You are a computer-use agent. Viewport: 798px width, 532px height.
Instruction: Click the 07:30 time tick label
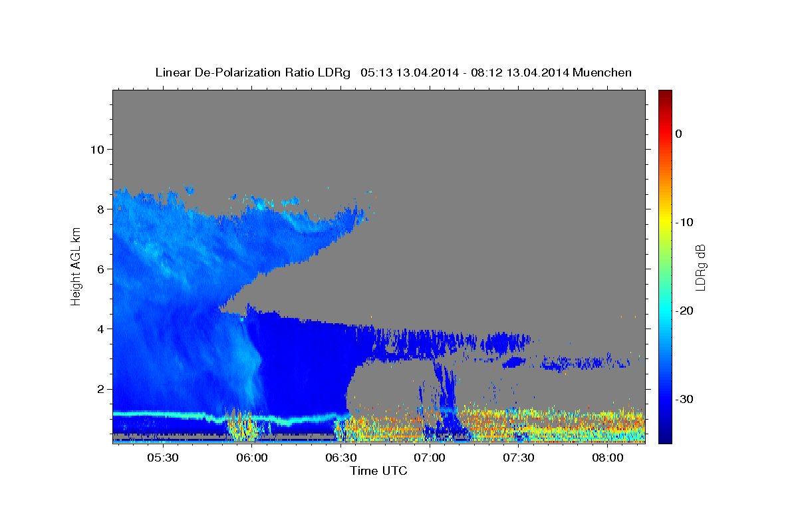pyautogui.click(x=519, y=458)
